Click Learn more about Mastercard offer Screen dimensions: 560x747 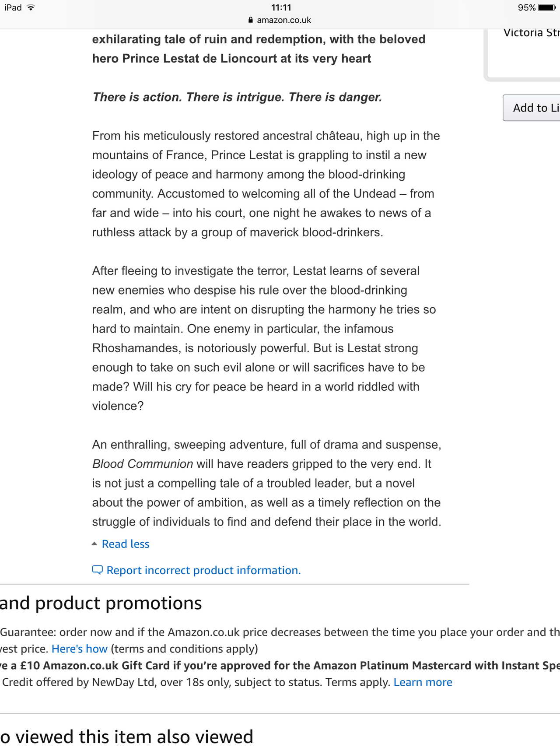tap(423, 682)
